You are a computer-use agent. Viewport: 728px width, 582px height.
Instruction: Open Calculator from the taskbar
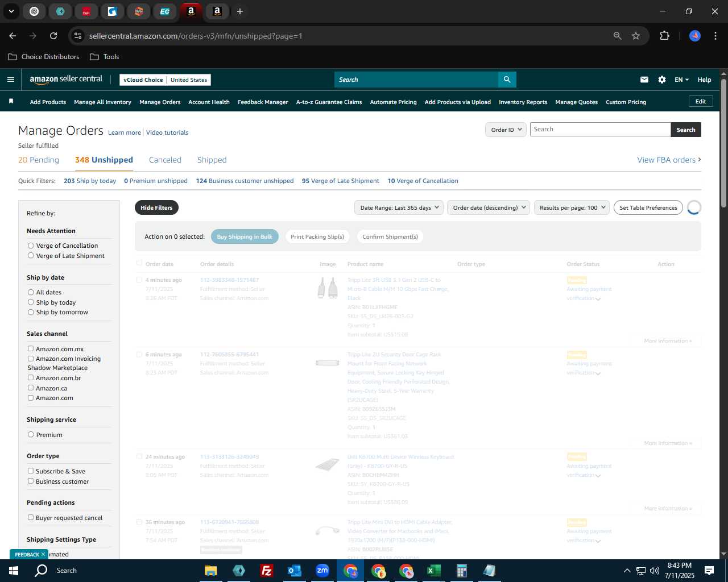click(x=461, y=571)
